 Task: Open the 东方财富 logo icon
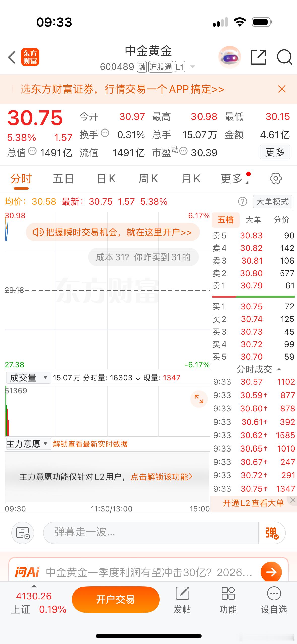(x=30, y=57)
